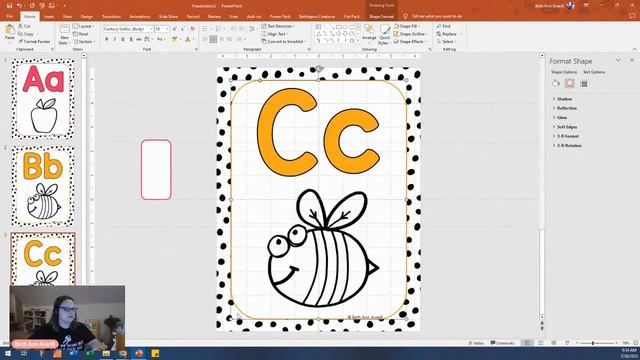Switch to the Transitions ribbon tab
640x360 pixels.
tap(111, 16)
